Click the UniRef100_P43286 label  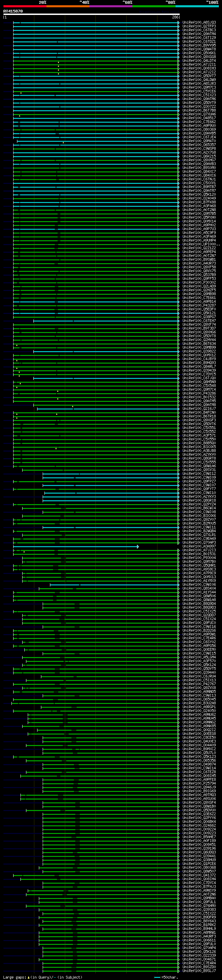pyautogui.click(x=199, y=394)
